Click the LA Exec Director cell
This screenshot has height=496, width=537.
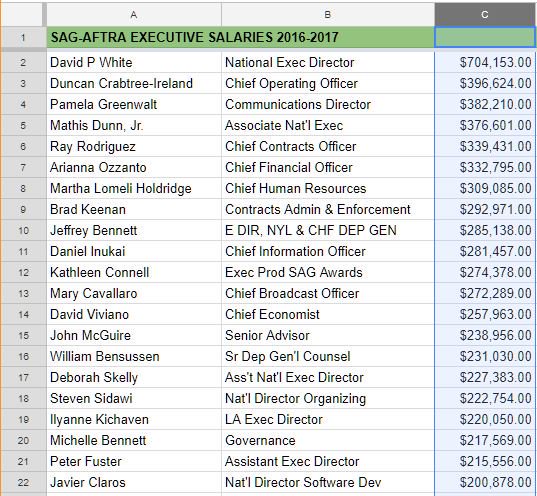coord(328,419)
